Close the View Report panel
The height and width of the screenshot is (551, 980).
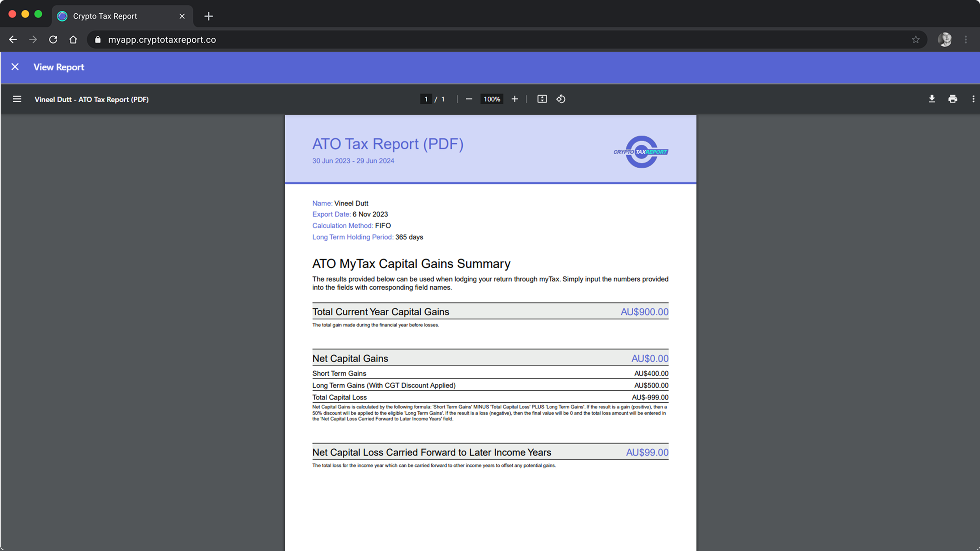[15, 67]
